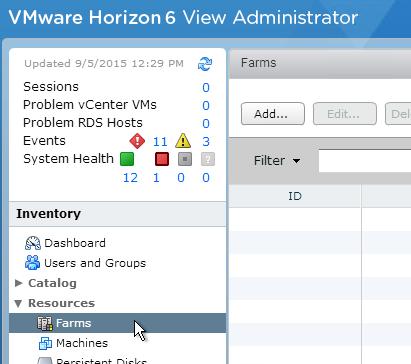Click the Users and Groups people icon
Image resolution: width=411 pixels, height=364 pixels.
[x=32, y=263]
